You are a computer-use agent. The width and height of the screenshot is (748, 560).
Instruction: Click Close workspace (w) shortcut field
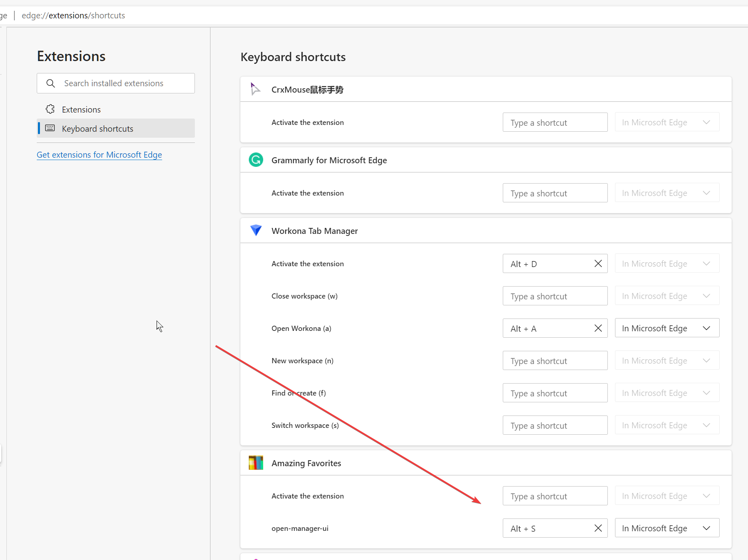(555, 296)
